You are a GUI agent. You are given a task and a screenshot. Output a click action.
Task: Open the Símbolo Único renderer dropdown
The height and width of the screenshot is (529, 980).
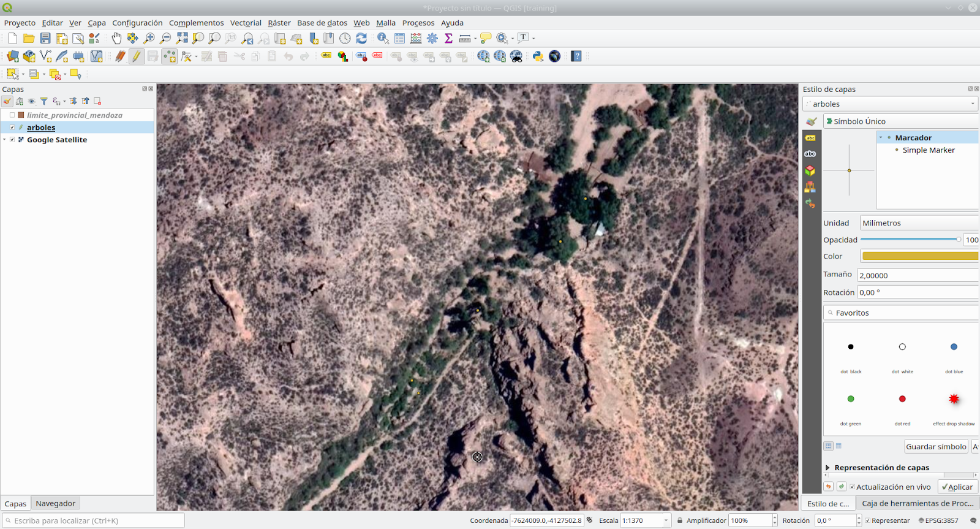[x=901, y=121]
